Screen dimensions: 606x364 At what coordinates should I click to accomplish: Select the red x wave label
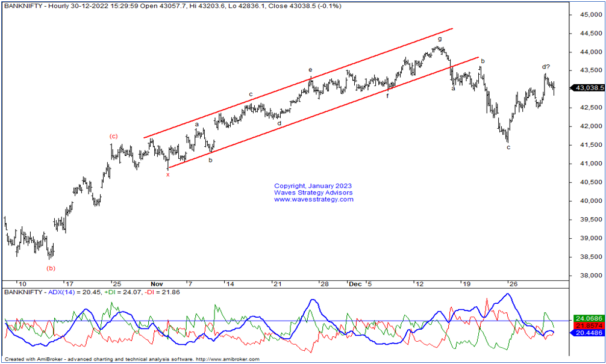(x=167, y=174)
